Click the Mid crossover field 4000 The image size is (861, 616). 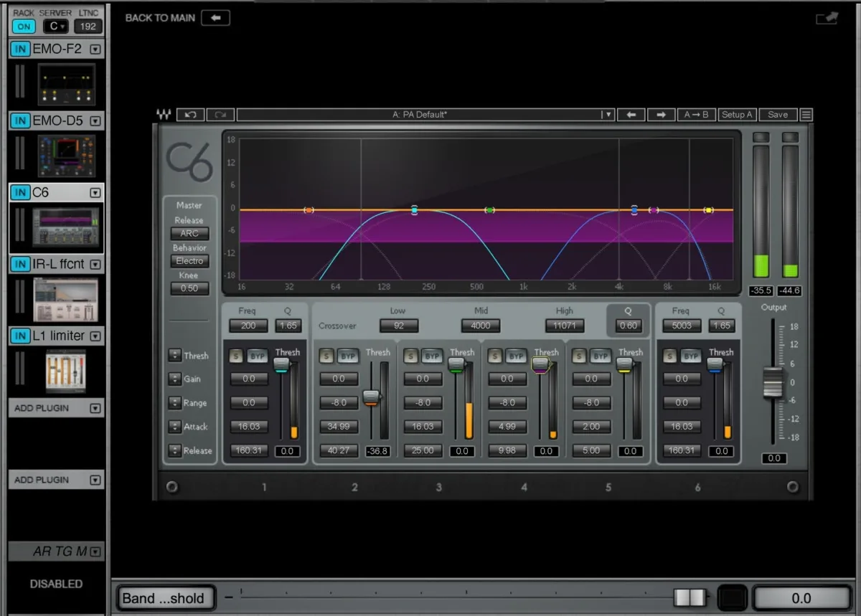(x=481, y=326)
